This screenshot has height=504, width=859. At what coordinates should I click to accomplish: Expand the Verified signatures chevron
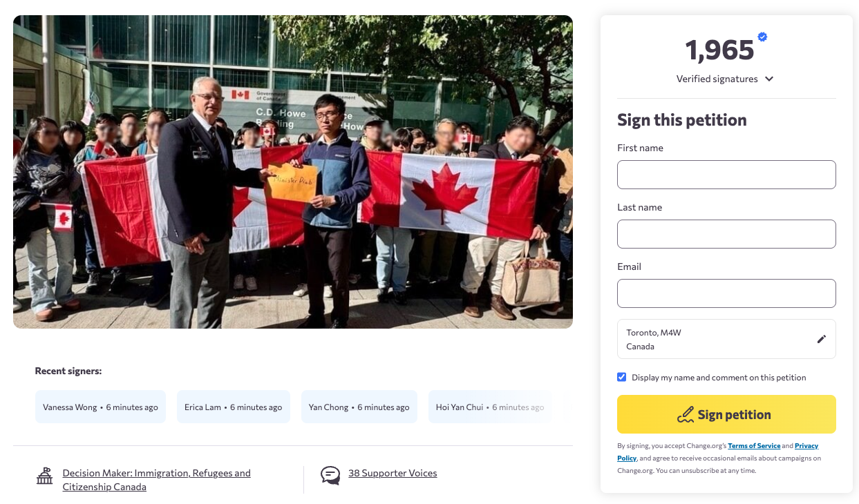(769, 79)
